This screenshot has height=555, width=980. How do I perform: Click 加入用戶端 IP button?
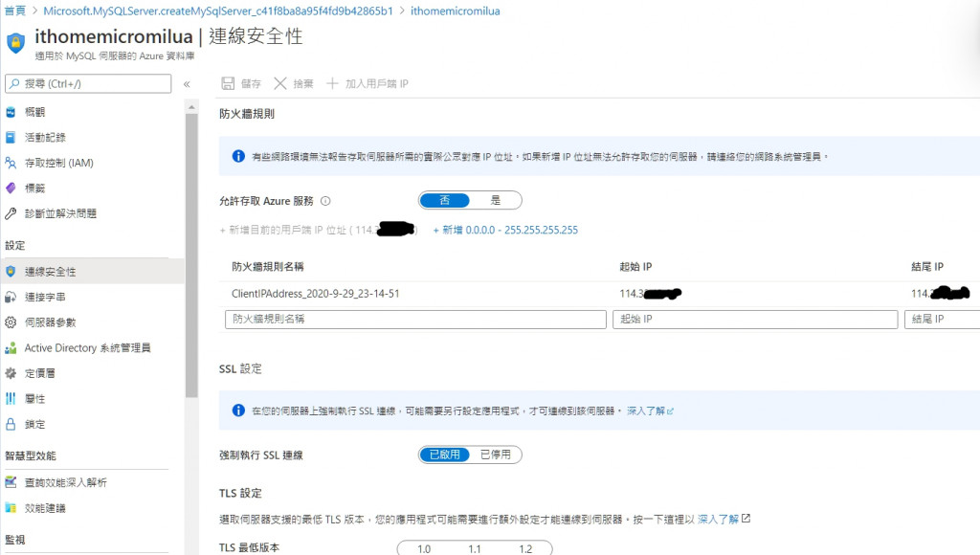click(x=367, y=83)
